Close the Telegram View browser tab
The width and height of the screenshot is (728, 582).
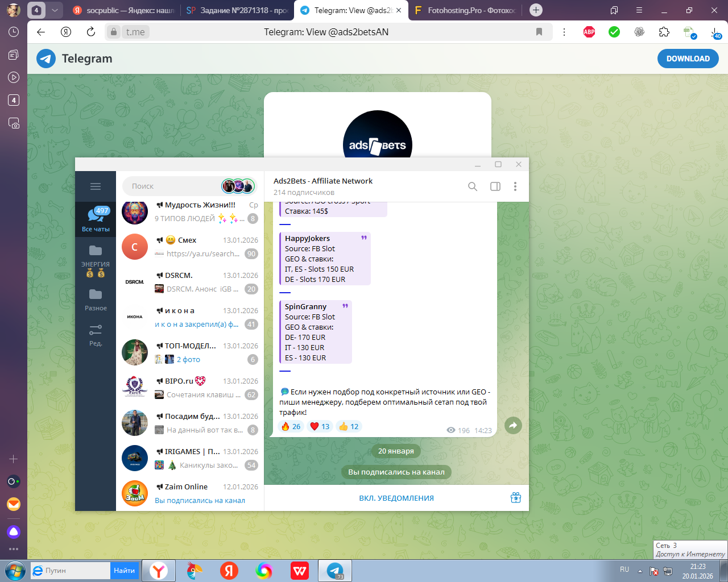(399, 10)
